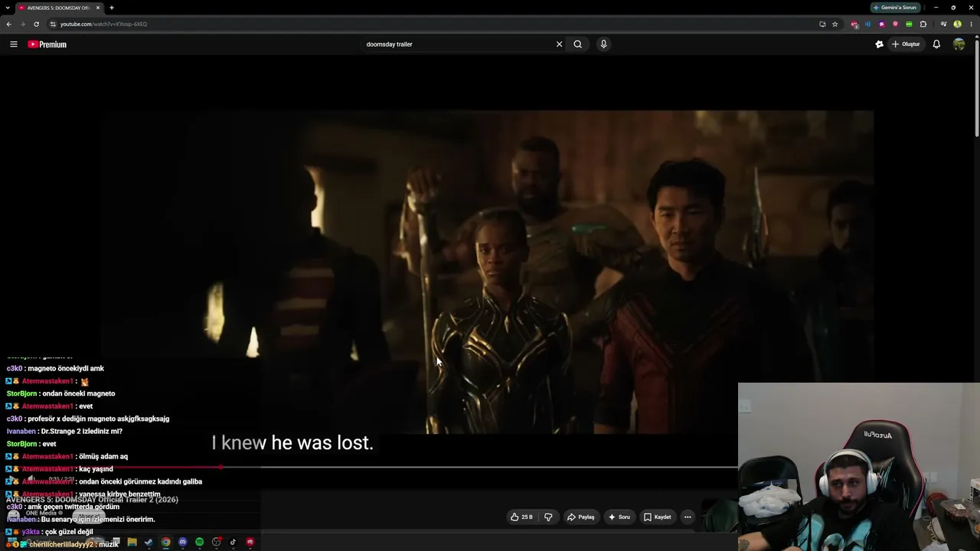This screenshot has width=980, height=551.
Task: Click the Chrome taskbar icon
Action: [165, 543]
